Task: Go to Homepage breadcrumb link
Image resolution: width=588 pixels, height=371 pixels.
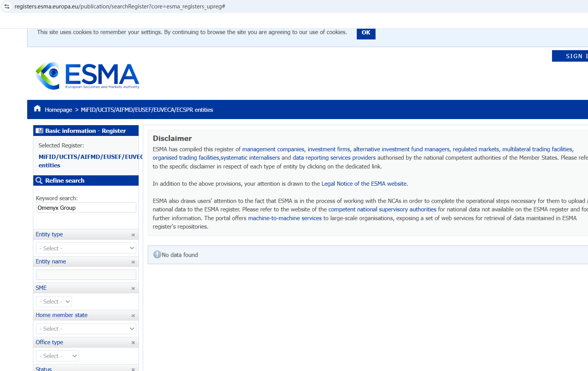Action: (x=58, y=110)
